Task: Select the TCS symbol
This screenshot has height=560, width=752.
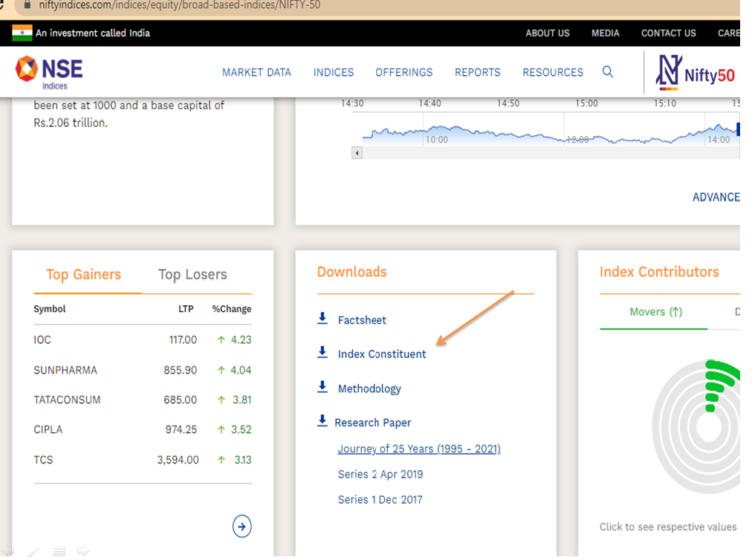Action: [x=43, y=460]
